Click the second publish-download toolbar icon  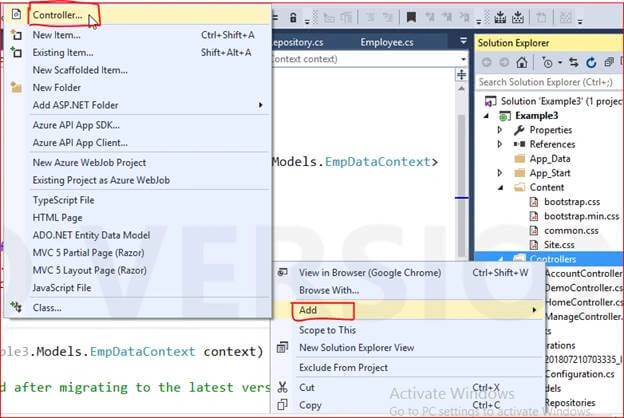(517, 17)
